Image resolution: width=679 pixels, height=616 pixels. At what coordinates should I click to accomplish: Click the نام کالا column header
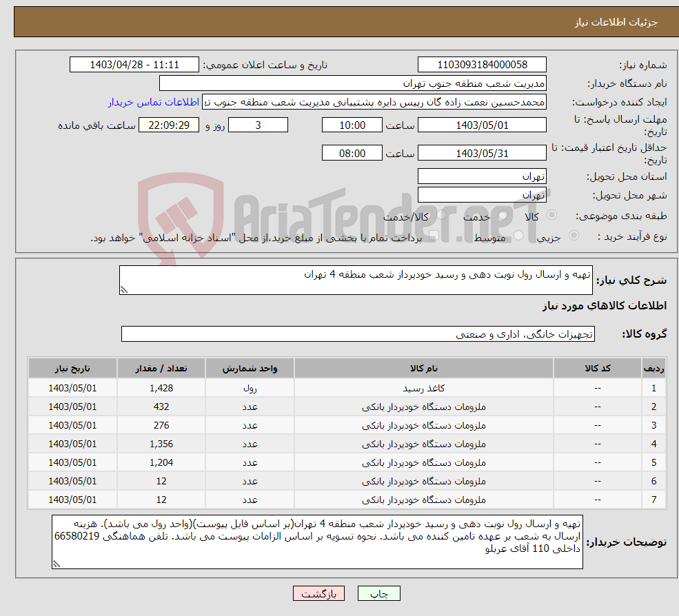tap(424, 369)
